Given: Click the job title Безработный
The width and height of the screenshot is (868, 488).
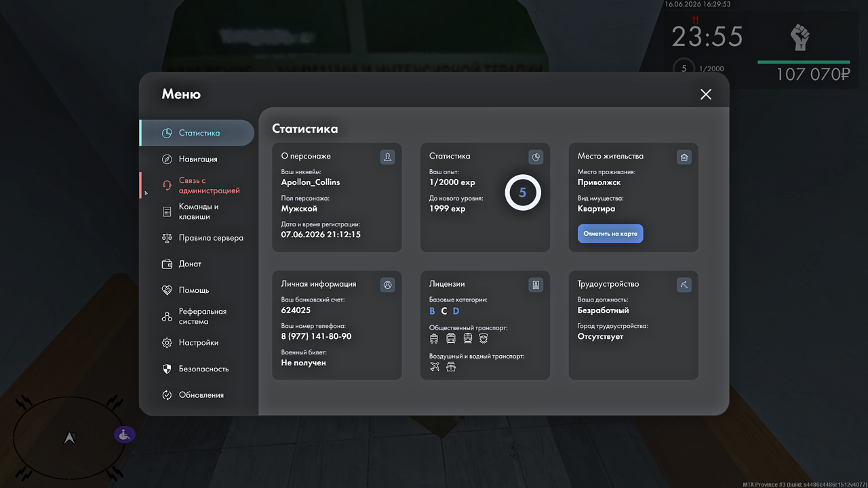Looking at the screenshot, I should [604, 310].
